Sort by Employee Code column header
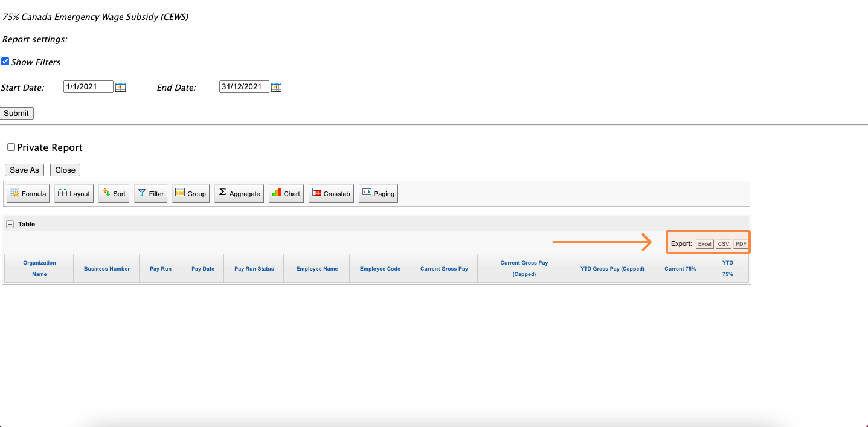The height and width of the screenshot is (427, 868). pyautogui.click(x=380, y=268)
